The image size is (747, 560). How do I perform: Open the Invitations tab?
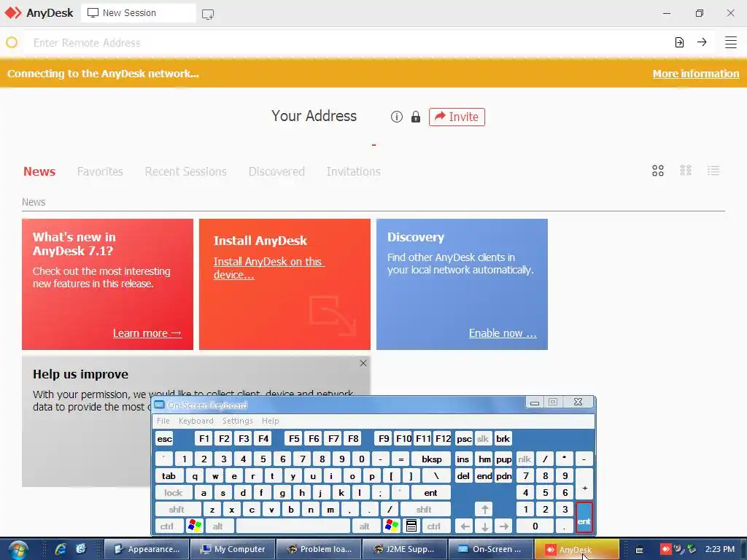[x=354, y=171]
